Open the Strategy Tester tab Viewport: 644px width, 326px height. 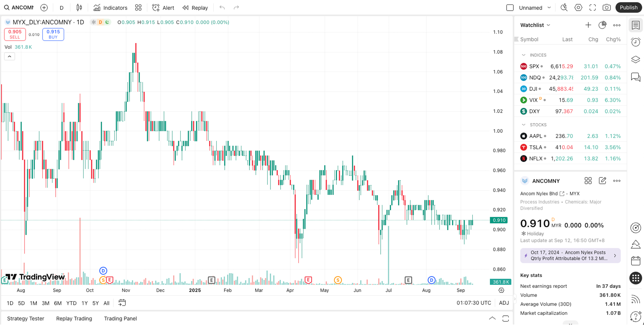click(x=26, y=318)
